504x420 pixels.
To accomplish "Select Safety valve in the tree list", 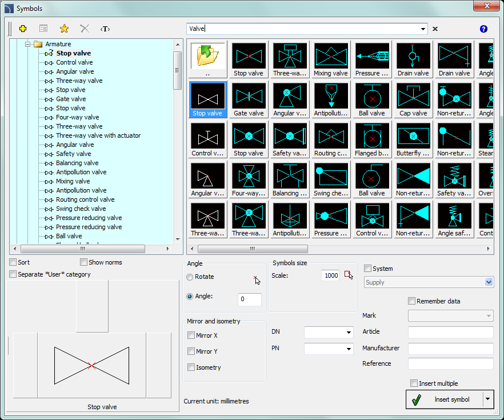I will coord(73,154).
